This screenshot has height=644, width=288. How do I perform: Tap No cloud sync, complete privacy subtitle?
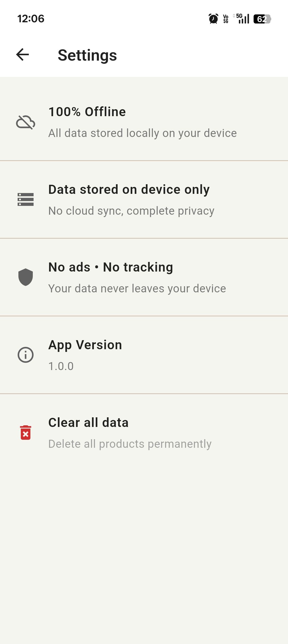coord(131,211)
